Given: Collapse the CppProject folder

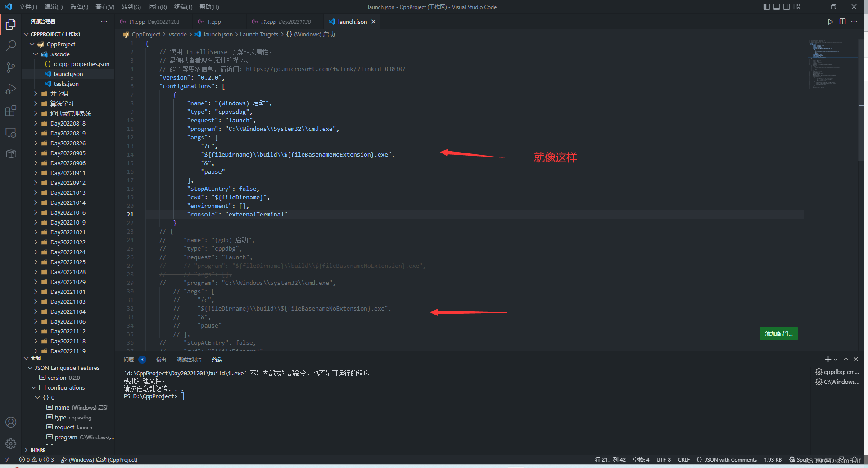Looking at the screenshot, I should pyautogui.click(x=32, y=44).
